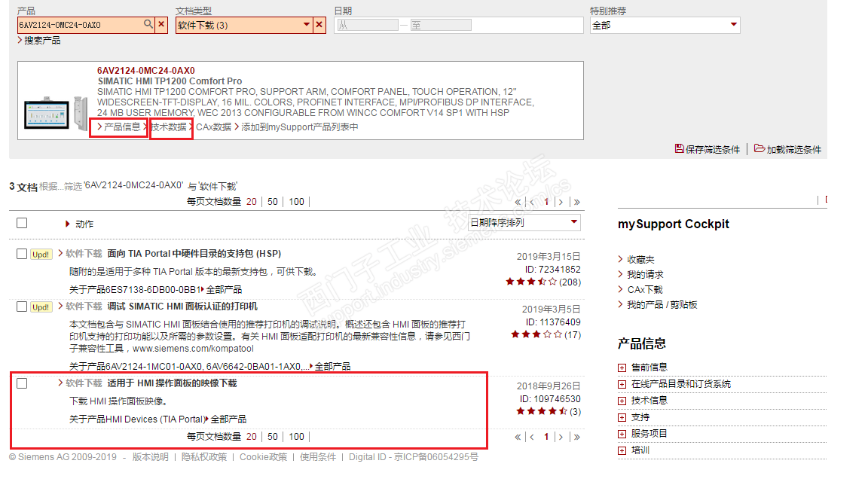Go to first page in top pager

coord(518,202)
